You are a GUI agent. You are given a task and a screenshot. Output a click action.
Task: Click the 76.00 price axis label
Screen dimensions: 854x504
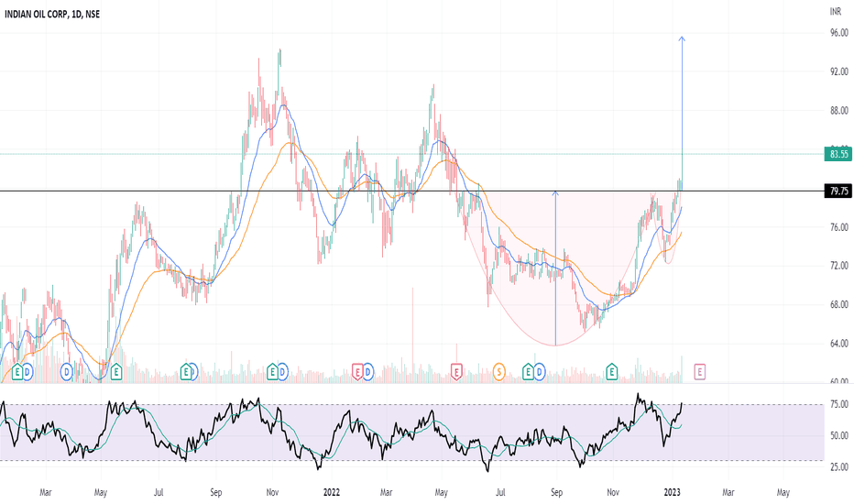838,227
